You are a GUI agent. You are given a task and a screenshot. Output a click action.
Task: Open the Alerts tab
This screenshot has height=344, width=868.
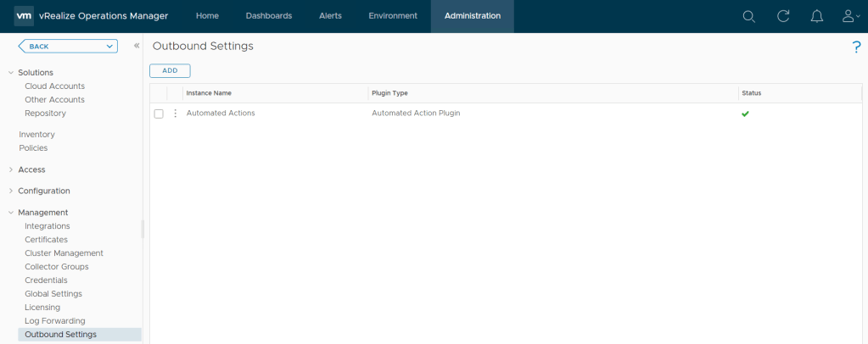tap(330, 16)
